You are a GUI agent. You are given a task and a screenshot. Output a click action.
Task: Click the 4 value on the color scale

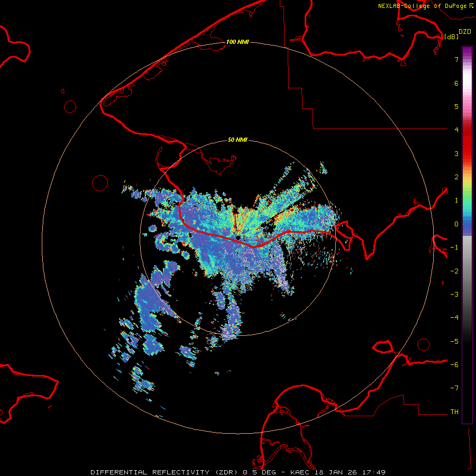click(456, 130)
